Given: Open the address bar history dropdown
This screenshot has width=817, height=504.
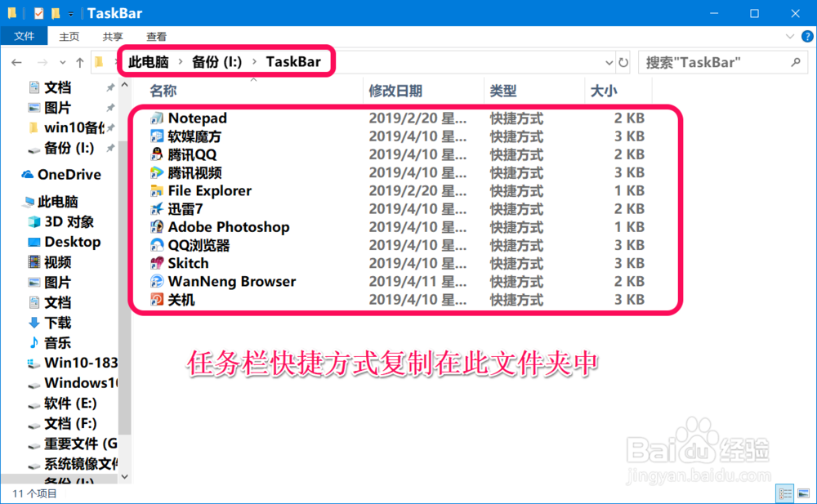Looking at the screenshot, I should click(608, 62).
